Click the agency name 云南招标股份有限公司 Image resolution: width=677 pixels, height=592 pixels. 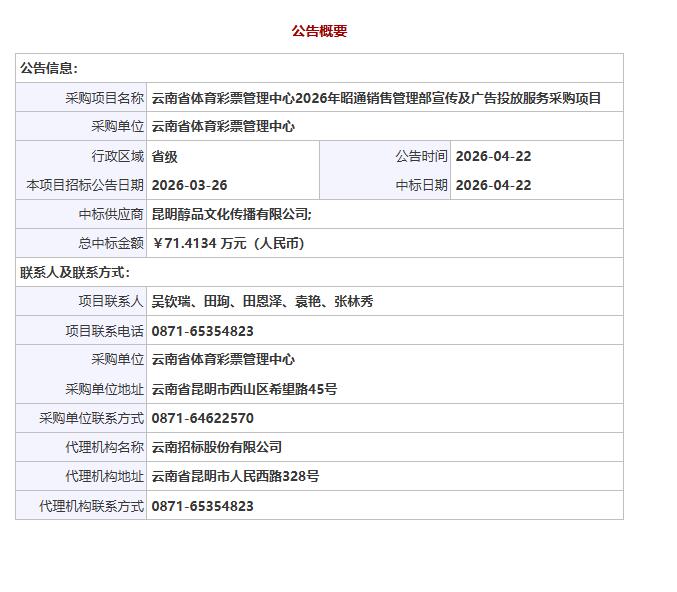[217, 447]
